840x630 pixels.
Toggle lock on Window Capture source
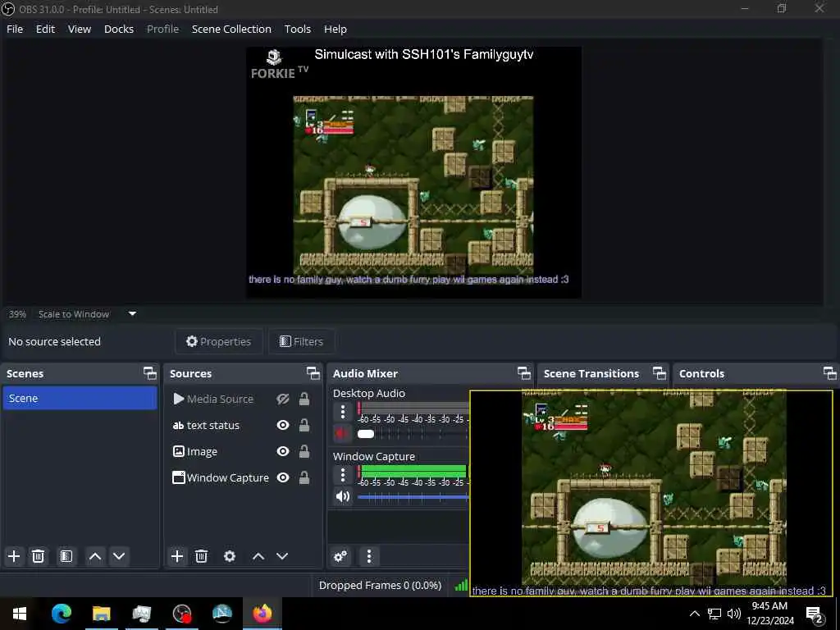(x=304, y=478)
